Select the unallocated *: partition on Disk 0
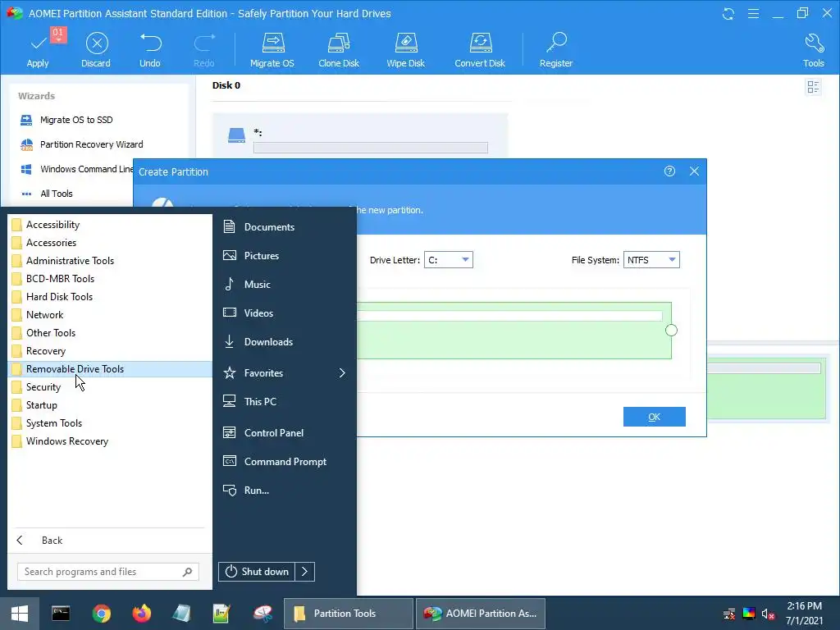The image size is (840, 630). tap(360, 136)
